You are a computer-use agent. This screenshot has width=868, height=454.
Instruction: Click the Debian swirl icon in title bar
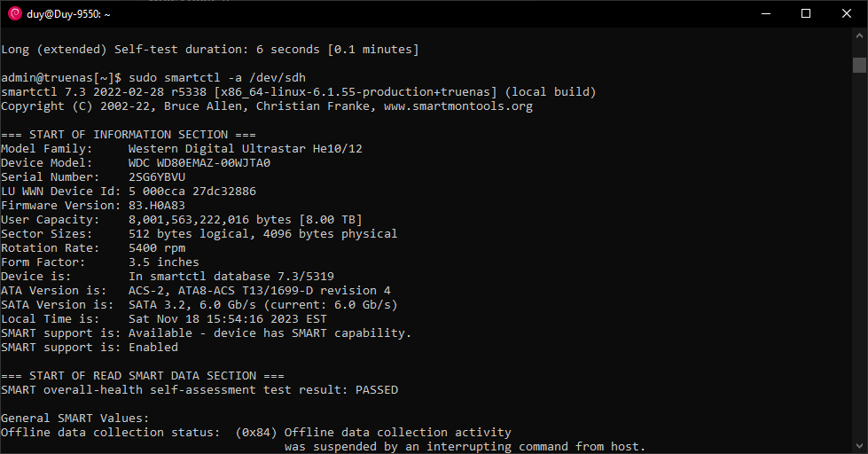15,14
